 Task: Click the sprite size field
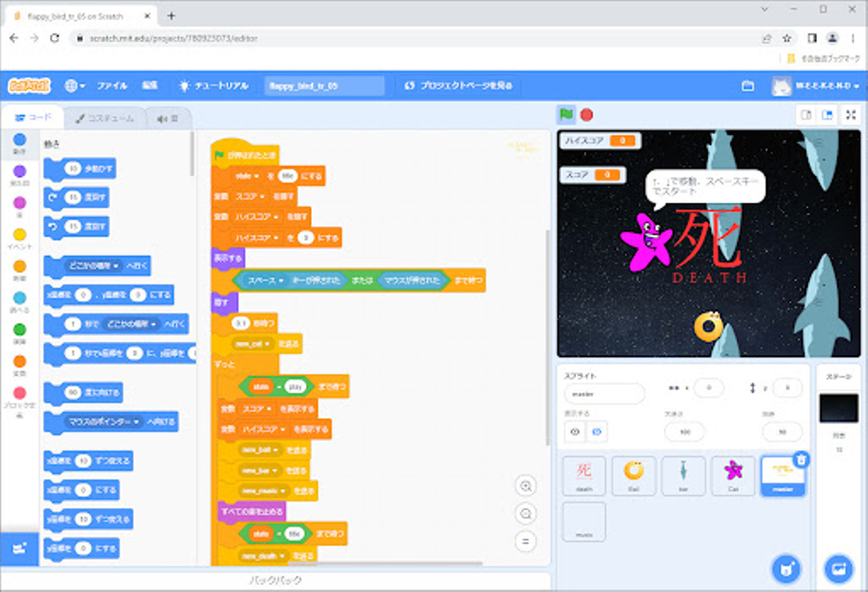(x=684, y=432)
